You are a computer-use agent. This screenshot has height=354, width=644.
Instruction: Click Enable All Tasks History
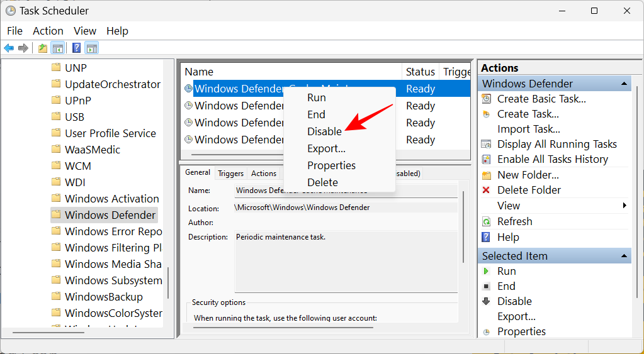(552, 159)
